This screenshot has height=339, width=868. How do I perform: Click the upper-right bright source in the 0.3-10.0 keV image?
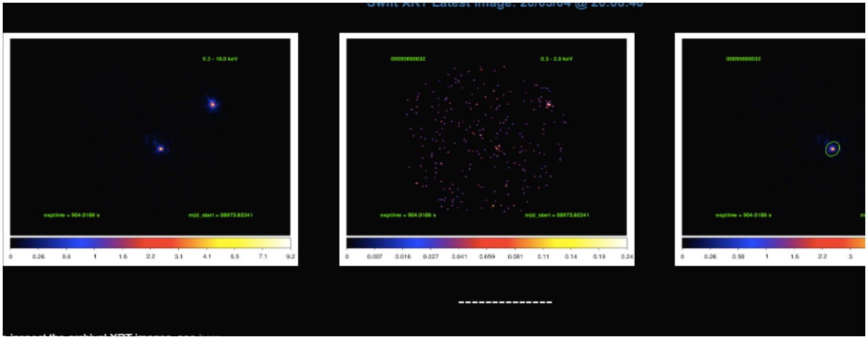(x=212, y=104)
